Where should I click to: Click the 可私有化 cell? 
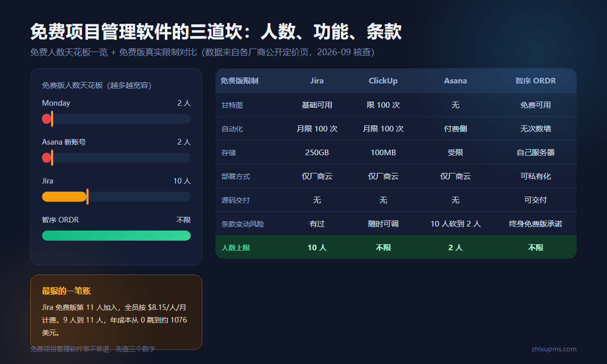pos(536,176)
